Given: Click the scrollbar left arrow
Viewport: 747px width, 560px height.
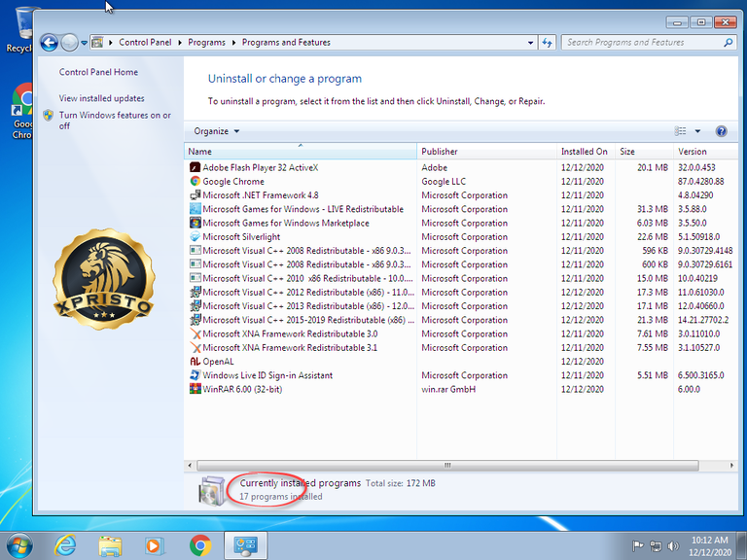Looking at the screenshot, I should pyautogui.click(x=190, y=466).
